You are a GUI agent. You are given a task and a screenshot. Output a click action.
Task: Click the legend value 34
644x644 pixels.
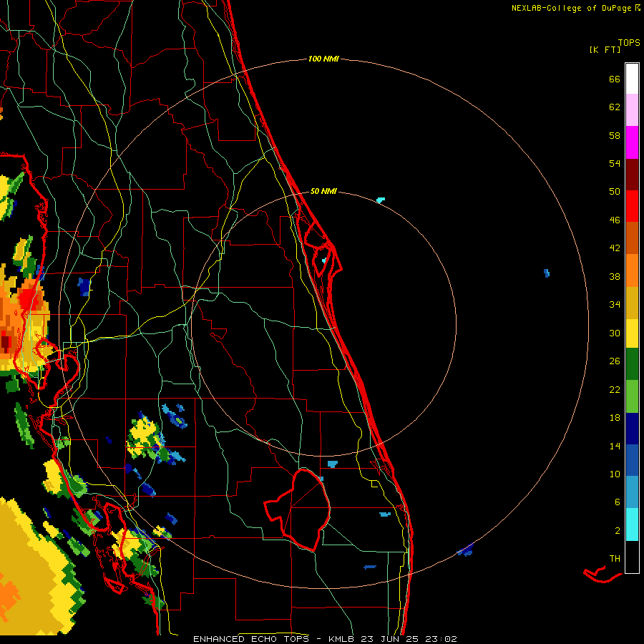tap(615, 305)
